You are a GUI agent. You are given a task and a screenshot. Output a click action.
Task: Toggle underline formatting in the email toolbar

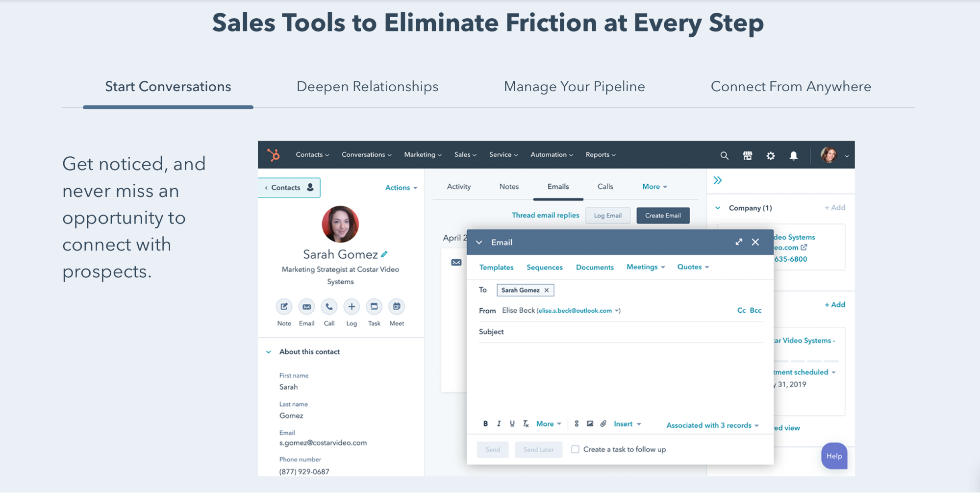tap(512, 423)
